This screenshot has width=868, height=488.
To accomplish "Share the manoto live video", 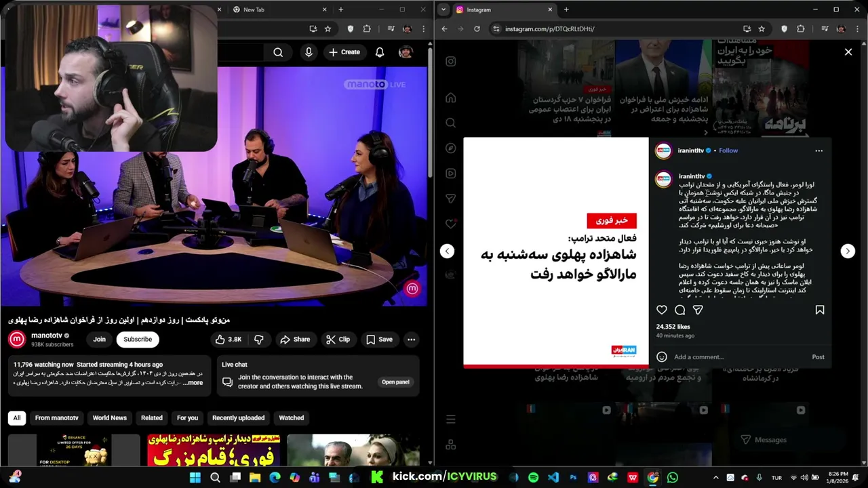I will (x=295, y=340).
